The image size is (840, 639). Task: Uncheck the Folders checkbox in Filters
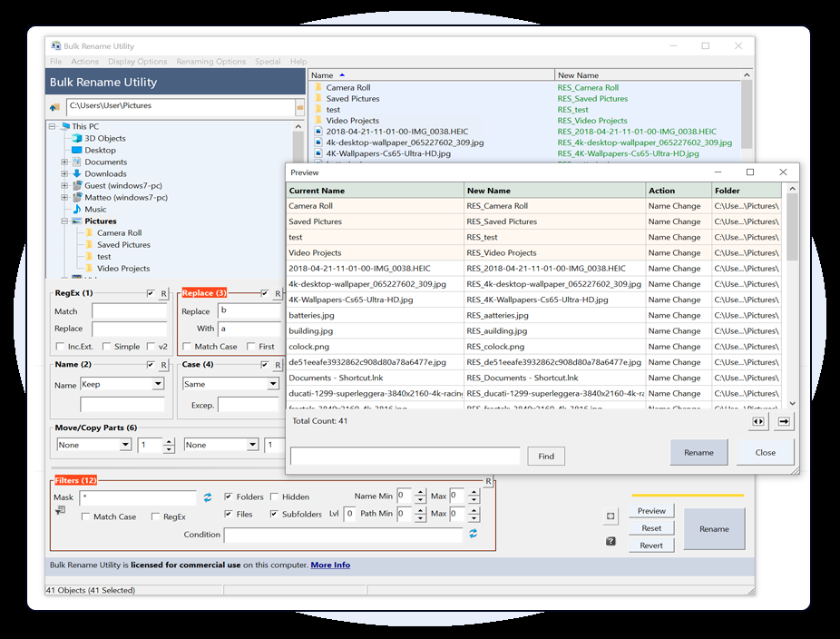coord(229,496)
